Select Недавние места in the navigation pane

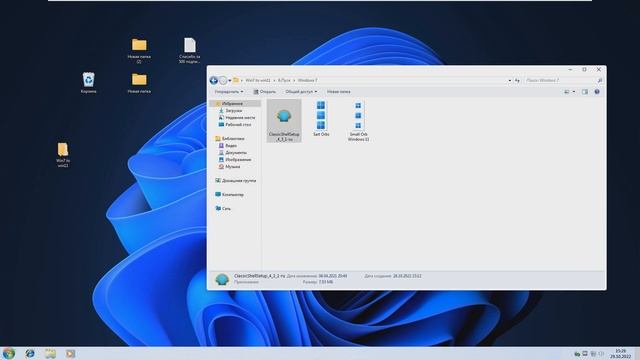[x=237, y=118]
